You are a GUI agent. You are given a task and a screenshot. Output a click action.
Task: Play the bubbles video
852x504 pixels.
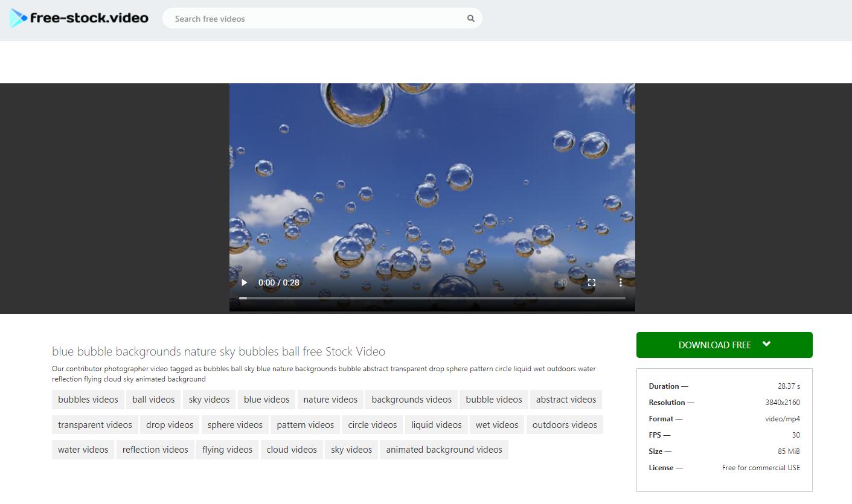pos(245,282)
